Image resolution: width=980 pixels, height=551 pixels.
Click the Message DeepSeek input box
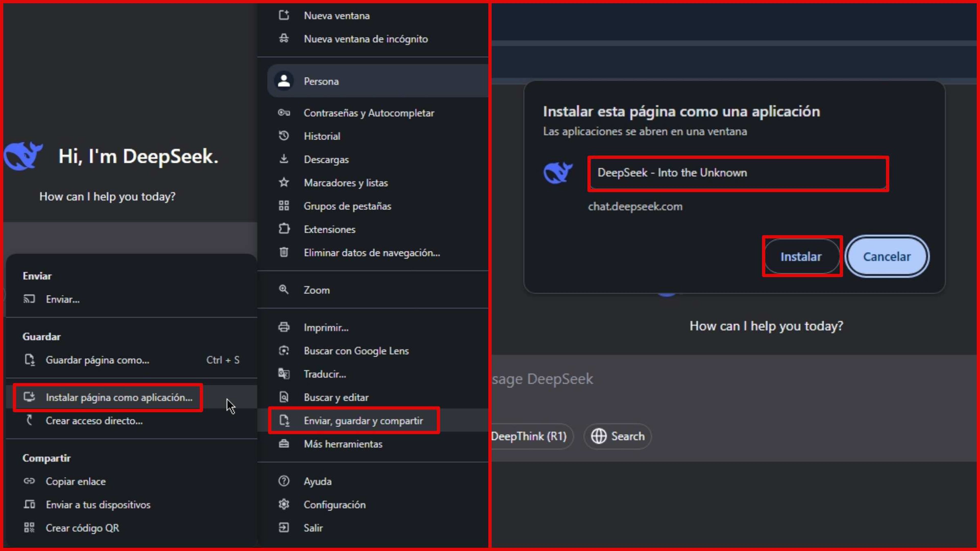[734, 379]
